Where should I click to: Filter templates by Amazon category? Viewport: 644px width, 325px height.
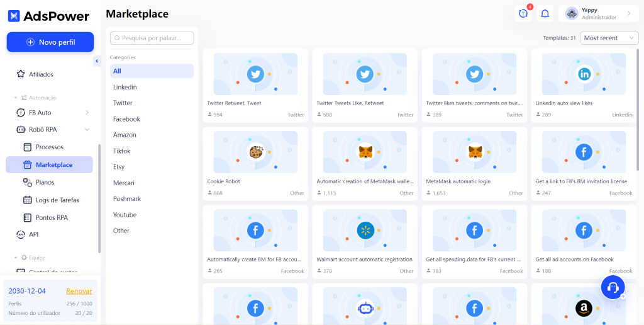pyautogui.click(x=125, y=135)
